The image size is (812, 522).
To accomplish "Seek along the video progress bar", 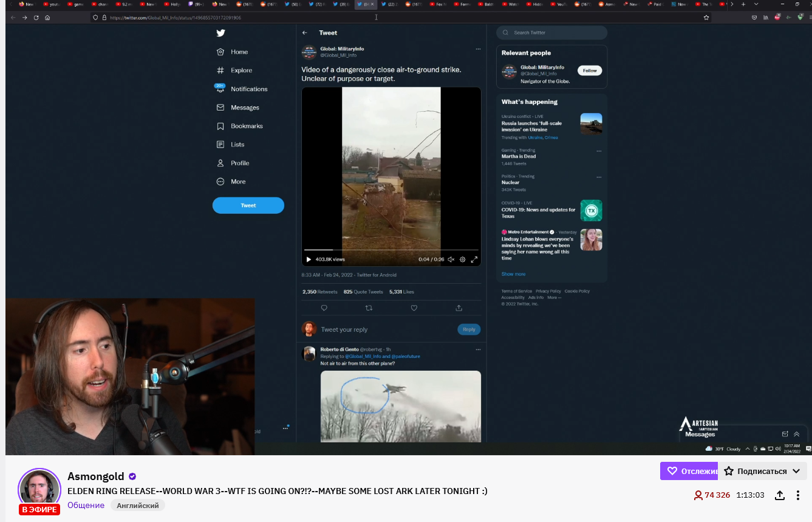I will coord(391,250).
